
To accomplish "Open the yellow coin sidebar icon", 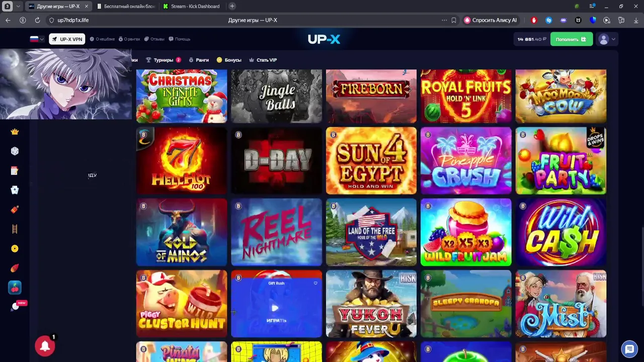I will pyautogui.click(x=15, y=248).
